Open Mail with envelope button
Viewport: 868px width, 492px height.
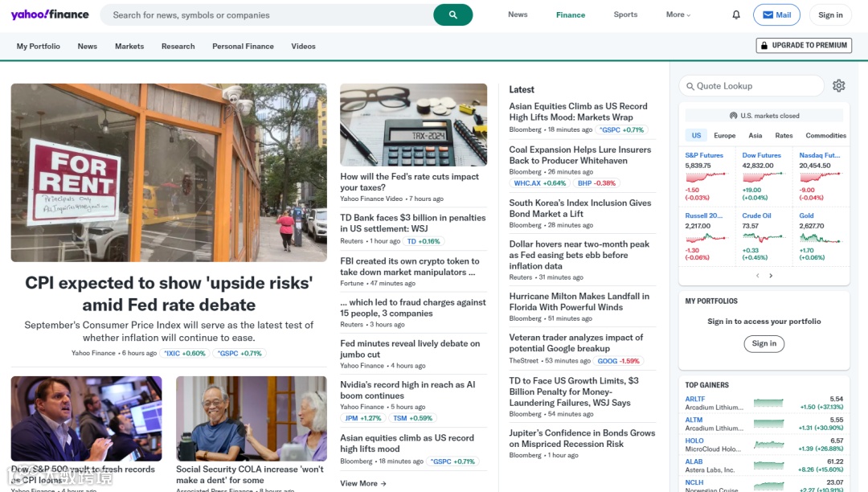[776, 15]
